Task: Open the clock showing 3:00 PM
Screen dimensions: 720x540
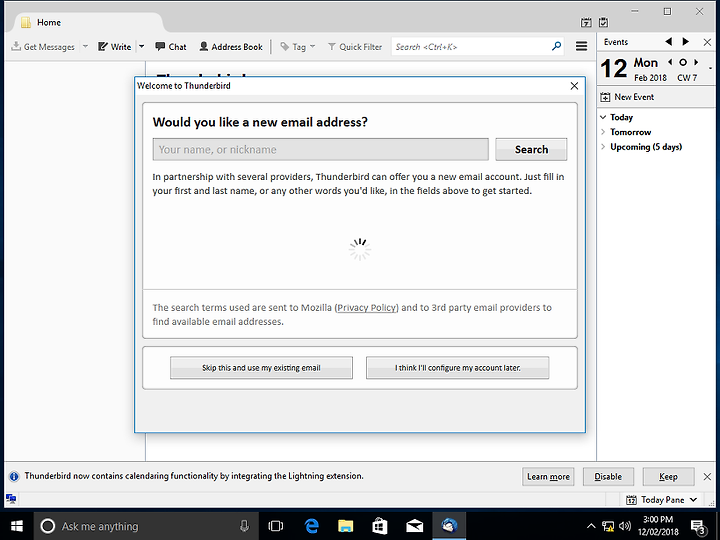Action: tap(658, 526)
